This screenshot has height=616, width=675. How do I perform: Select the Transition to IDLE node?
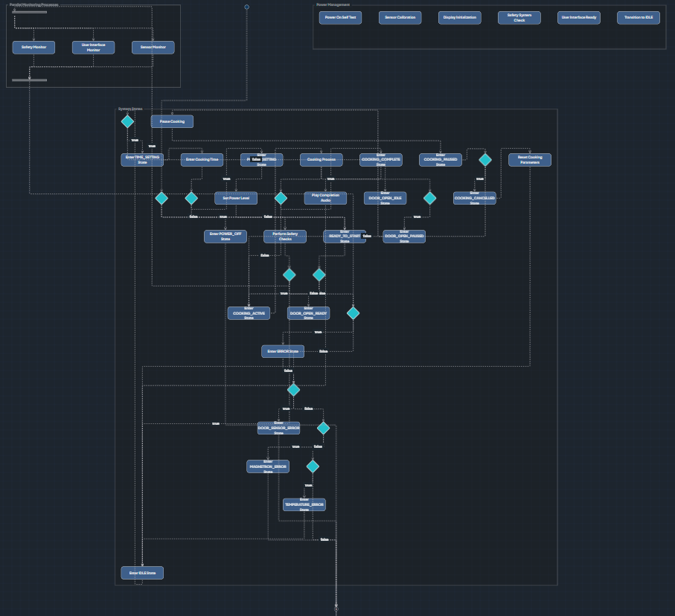tap(639, 18)
